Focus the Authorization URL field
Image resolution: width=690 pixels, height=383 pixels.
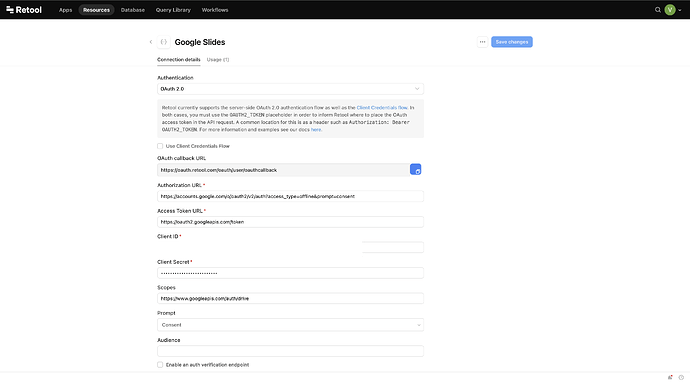tap(290, 196)
